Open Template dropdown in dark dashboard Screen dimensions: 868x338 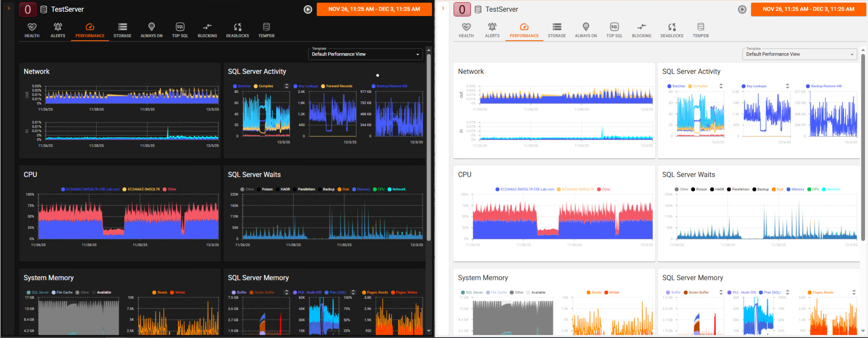(x=365, y=54)
